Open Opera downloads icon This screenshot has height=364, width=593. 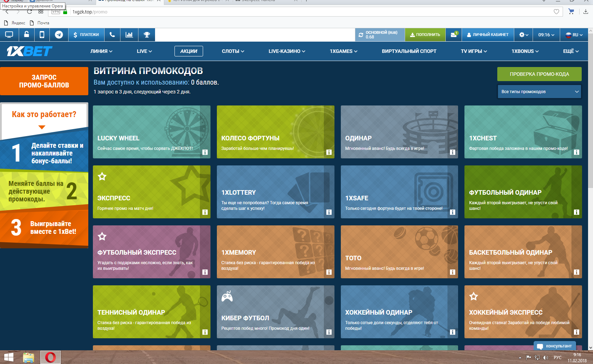click(x=586, y=12)
